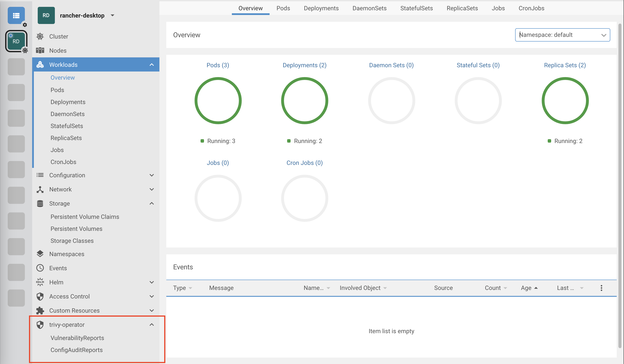This screenshot has width=624, height=364.
Task: Open Events table column options menu
Action: coord(601,288)
